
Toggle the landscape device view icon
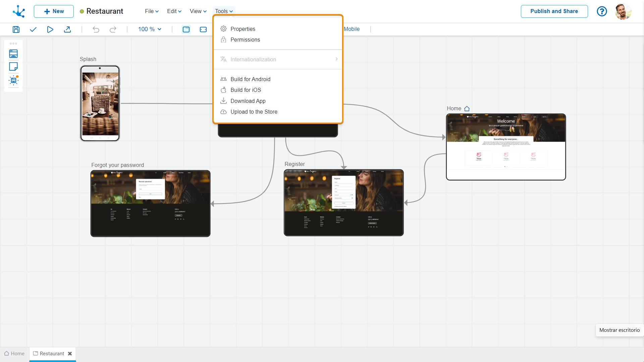pyautogui.click(x=203, y=29)
